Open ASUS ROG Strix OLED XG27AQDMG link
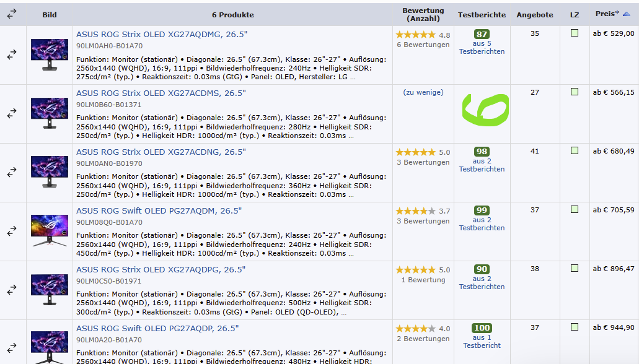The image size is (639, 364). pyautogui.click(x=162, y=34)
